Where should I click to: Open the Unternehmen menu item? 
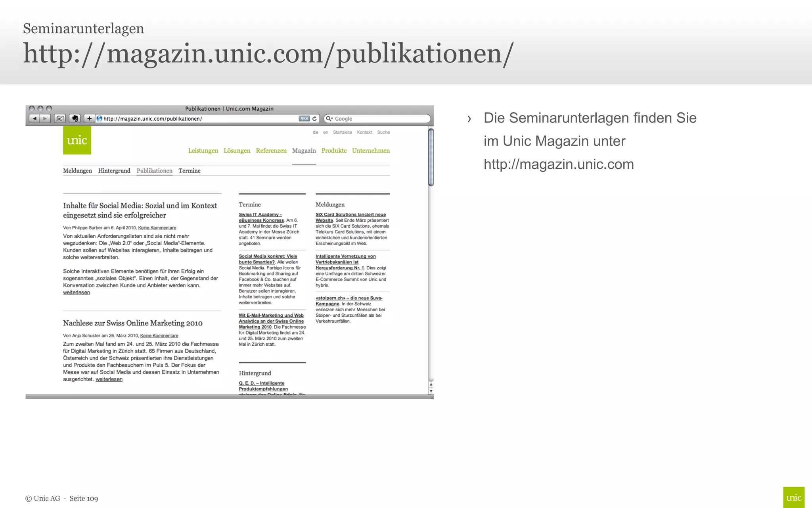click(371, 151)
